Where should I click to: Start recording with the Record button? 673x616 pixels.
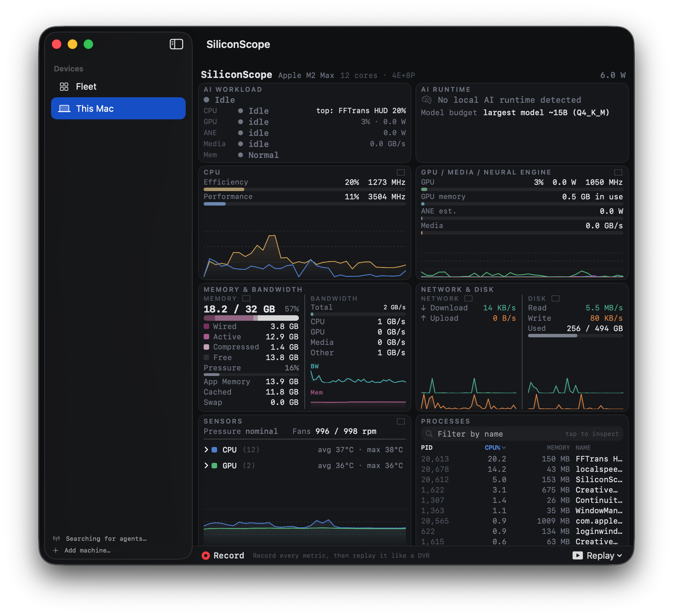pos(223,555)
